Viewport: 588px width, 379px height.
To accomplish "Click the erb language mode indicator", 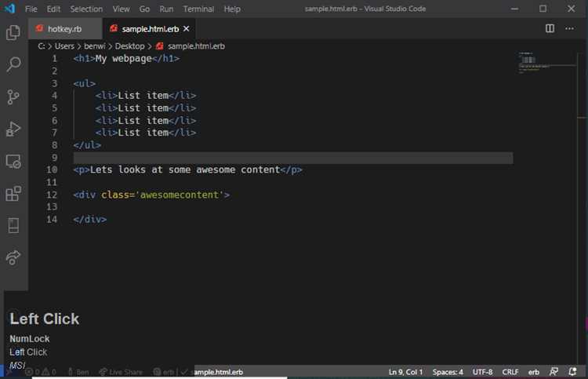I will click(534, 372).
